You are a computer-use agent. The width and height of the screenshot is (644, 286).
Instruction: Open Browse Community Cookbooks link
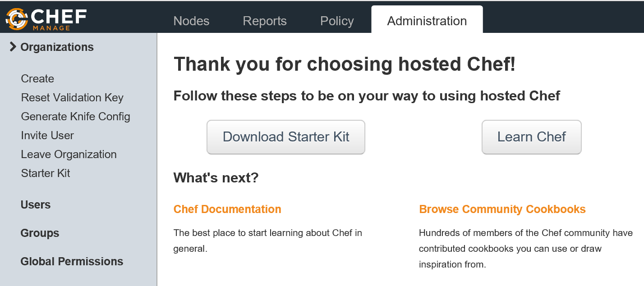coord(502,209)
